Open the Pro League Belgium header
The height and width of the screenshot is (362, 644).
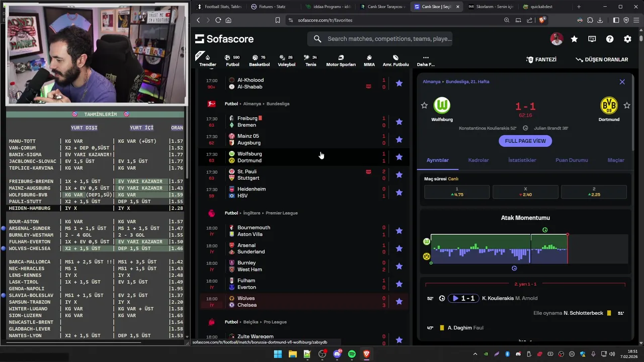tap(275, 322)
